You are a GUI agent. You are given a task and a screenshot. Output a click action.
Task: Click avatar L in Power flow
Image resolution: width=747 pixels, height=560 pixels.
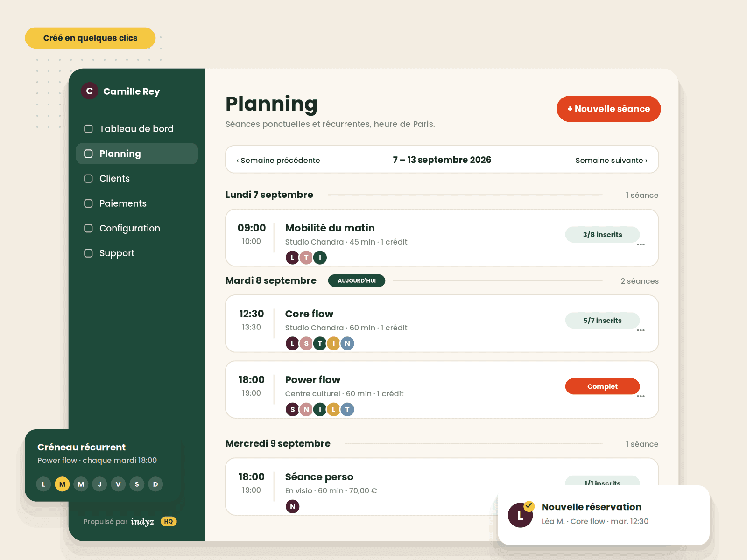pyautogui.click(x=333, y=409)
